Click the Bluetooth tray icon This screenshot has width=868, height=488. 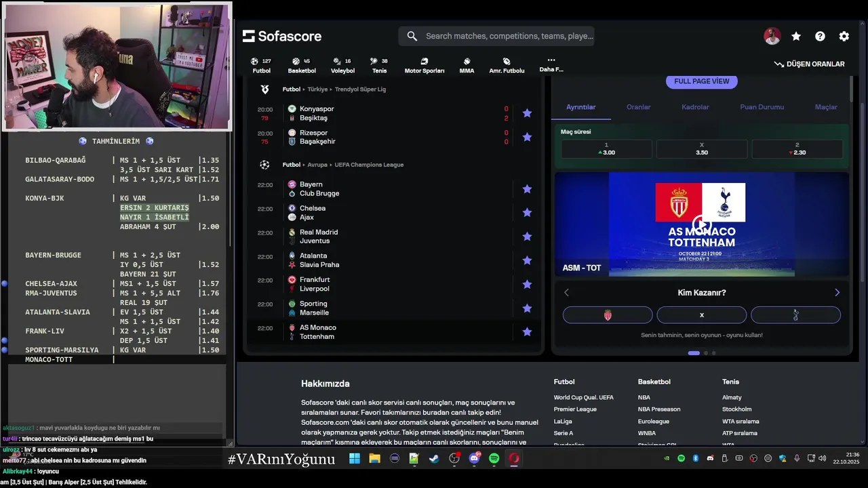coord(696,459)
